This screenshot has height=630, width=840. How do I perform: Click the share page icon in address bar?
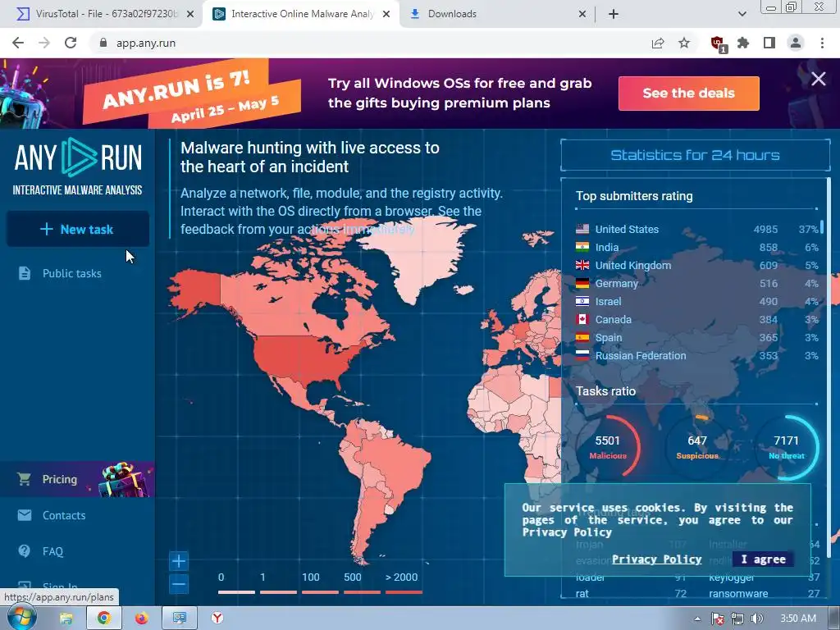pos(657,43)
